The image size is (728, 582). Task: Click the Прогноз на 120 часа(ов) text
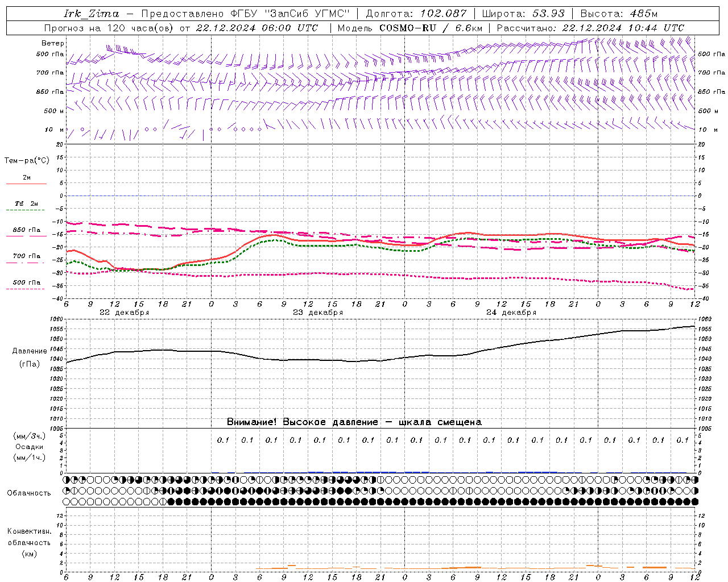coord(110,28)
